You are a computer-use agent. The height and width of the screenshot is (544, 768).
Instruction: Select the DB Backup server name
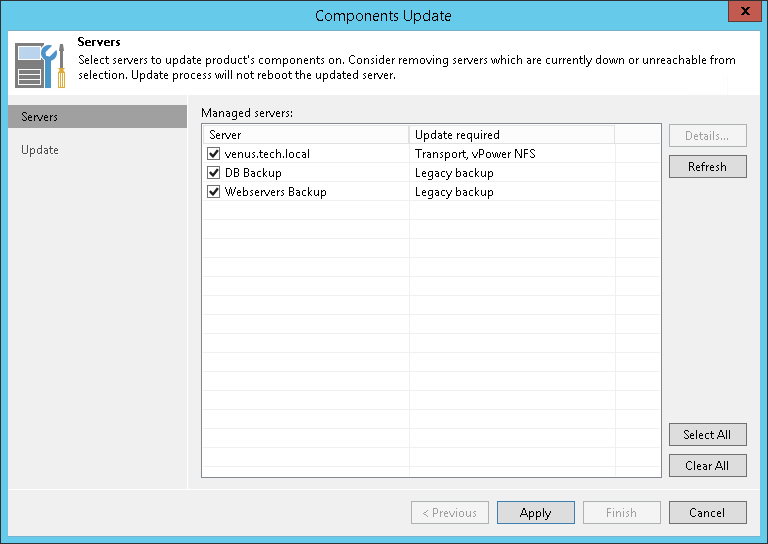tap(253, 173)
